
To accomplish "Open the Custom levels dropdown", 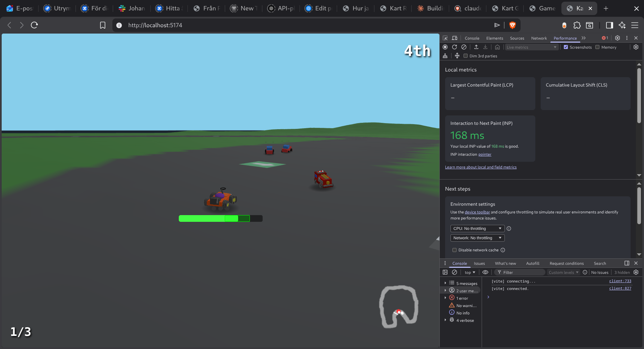I will coord(563,272).
